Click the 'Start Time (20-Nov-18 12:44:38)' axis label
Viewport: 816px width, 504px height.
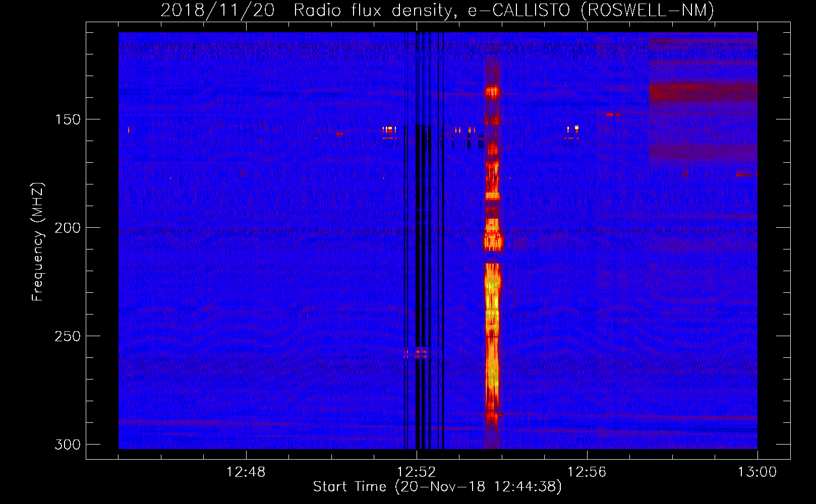pyautogui.click(x=437, y=487)
